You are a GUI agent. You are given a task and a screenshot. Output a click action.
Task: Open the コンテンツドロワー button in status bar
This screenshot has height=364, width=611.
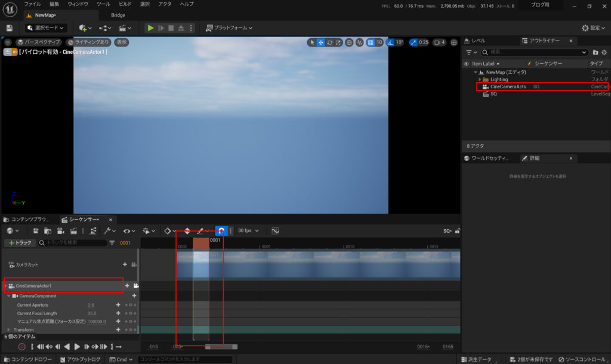(27, 359)
